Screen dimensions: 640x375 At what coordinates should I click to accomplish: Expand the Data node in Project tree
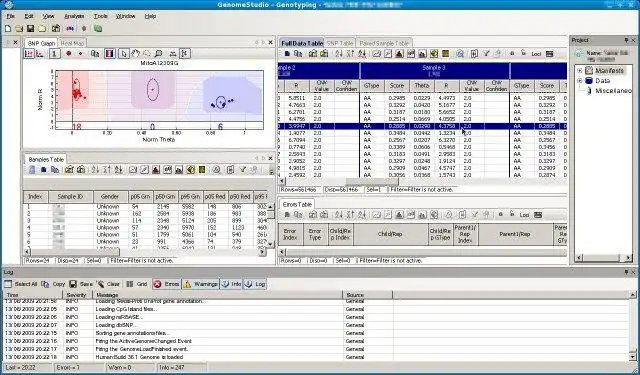[580, 81]
